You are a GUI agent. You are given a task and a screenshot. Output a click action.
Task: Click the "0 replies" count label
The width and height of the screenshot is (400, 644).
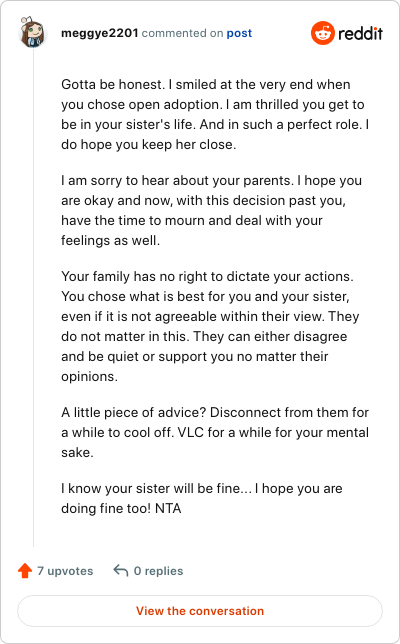click(x=159, y=571)
